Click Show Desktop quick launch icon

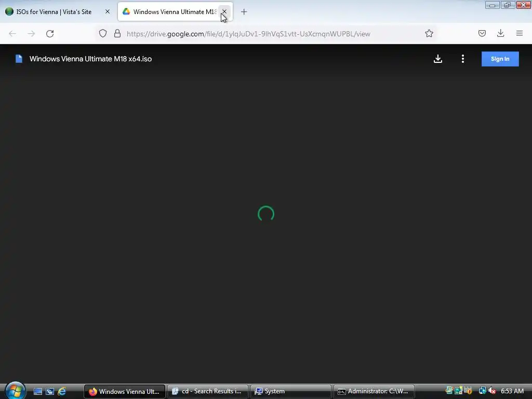pos(37,391)
